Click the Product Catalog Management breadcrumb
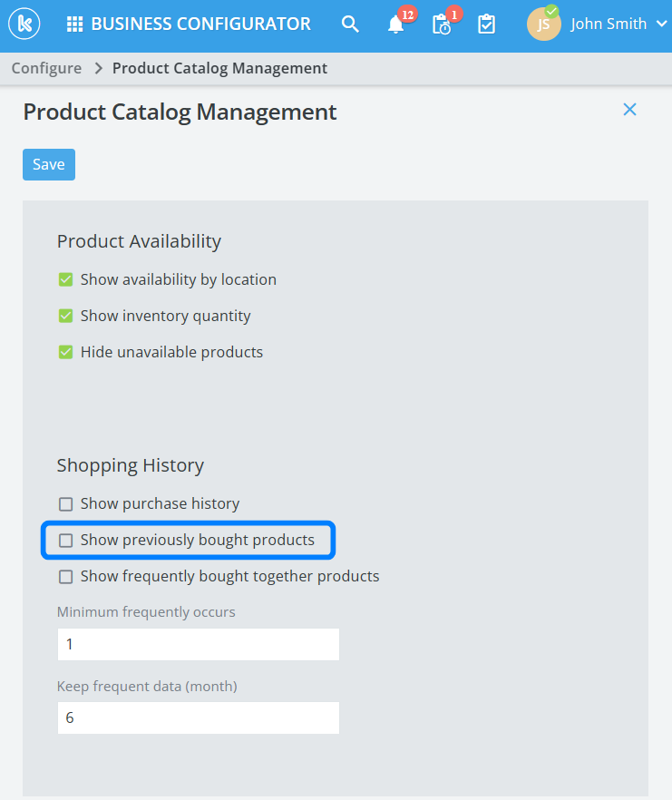 tap(219, 68)
